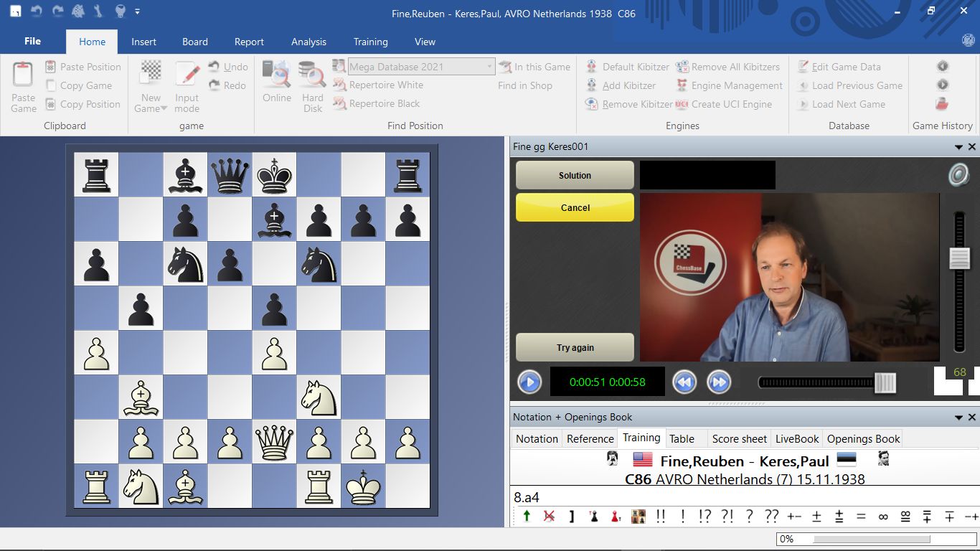Click the Input mode pencil icon
This screenshot has height=551, width=980.
(187, 75)
